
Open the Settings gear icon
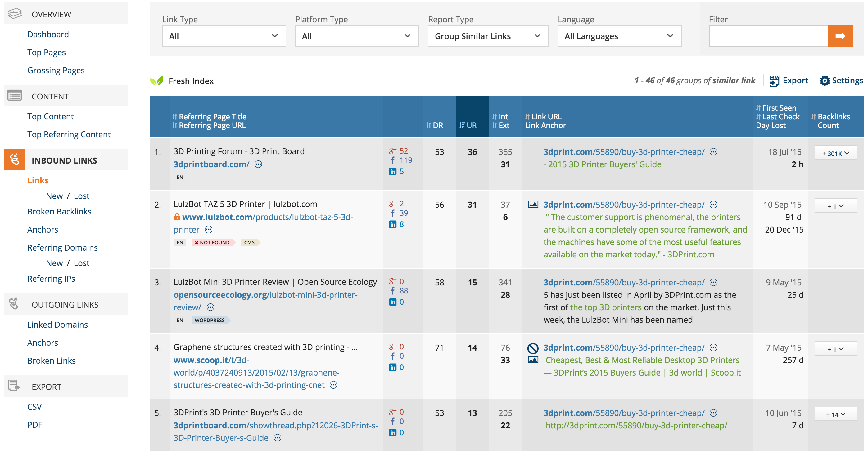coord(824,81)
